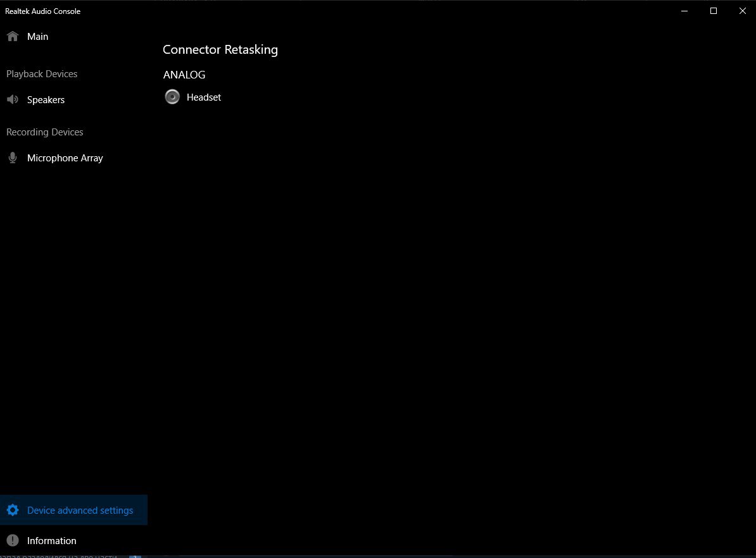Select the Headset connector label
Viewport: 756px width, 558px height.
203,97
